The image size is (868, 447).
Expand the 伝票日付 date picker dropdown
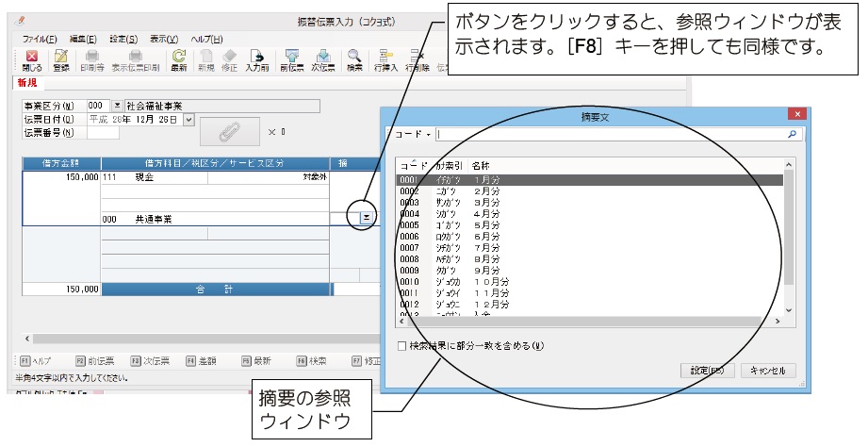tap(188, 120)
